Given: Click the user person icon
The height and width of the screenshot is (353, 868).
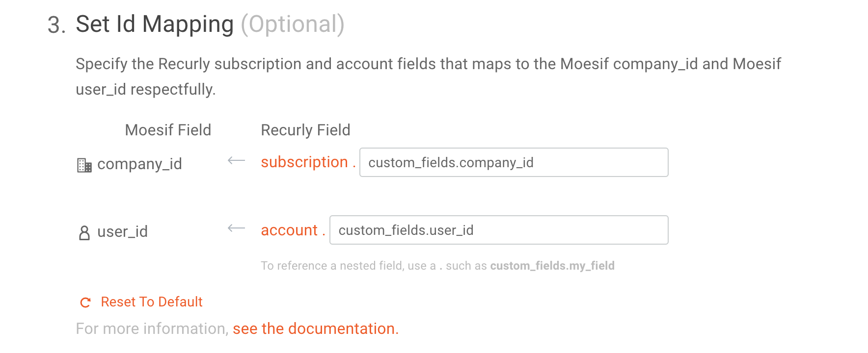Looking at the screenshot, I should 84,232.
